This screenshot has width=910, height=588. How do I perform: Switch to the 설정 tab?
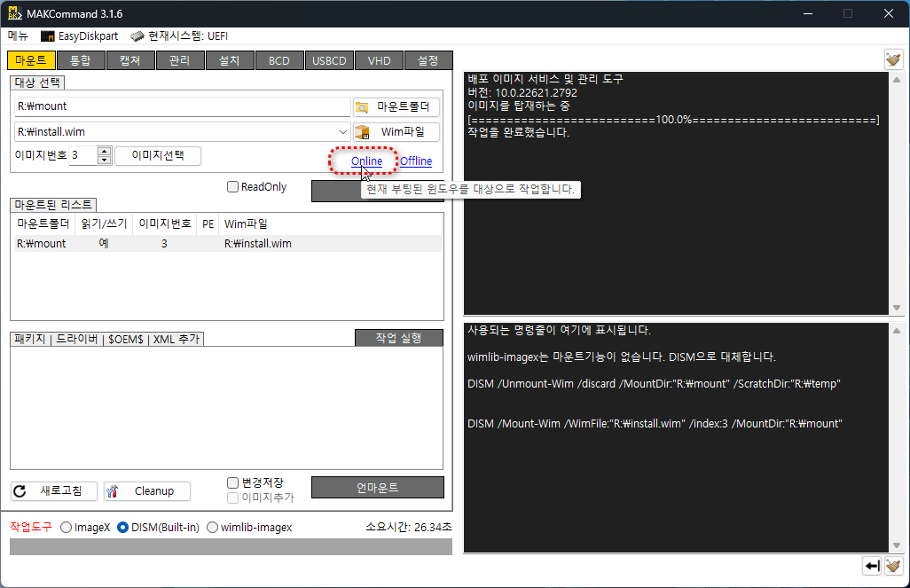[428, 60]
